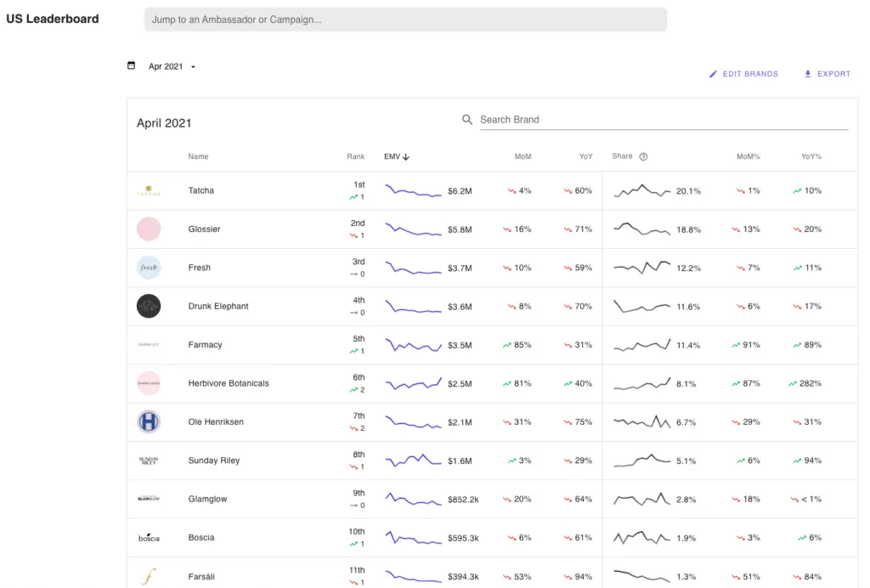870x588 pixels.
Task: Click the download icon for Export
Action: pos(808,74)
